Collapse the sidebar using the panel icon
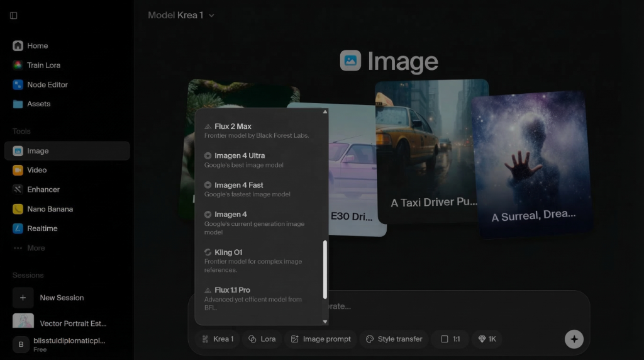Viewport: 644px width, 360px height. click(x=14, y=15)
